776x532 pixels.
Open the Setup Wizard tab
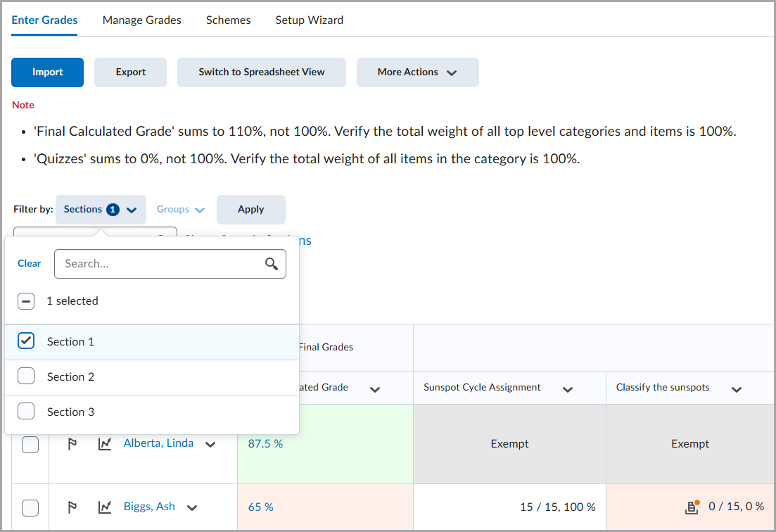point(309,20)
